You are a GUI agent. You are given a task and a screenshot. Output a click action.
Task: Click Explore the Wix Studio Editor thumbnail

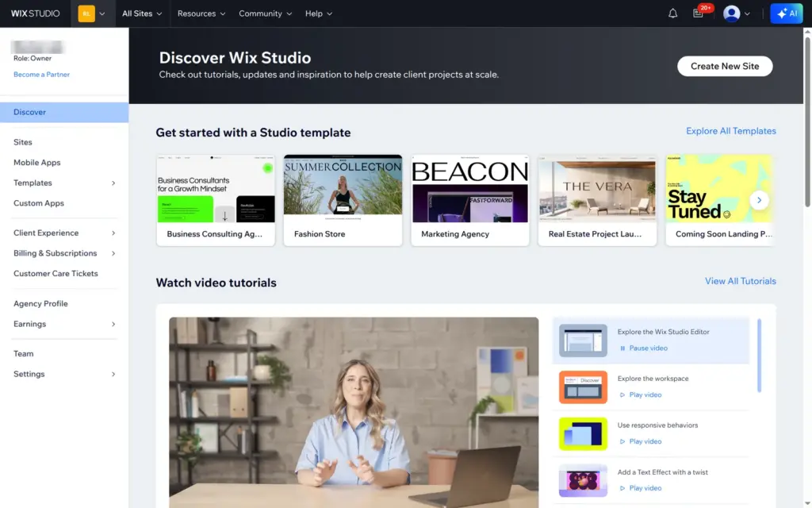click(583, 340)
